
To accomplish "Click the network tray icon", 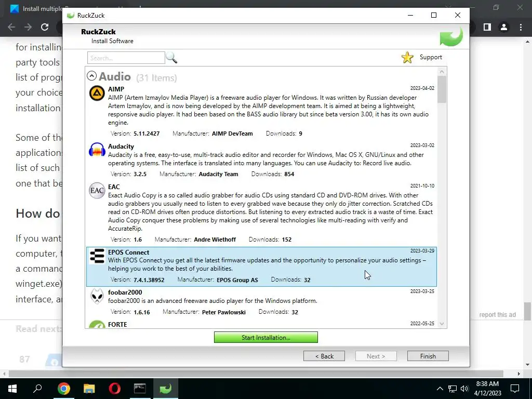I will point(453,389).
